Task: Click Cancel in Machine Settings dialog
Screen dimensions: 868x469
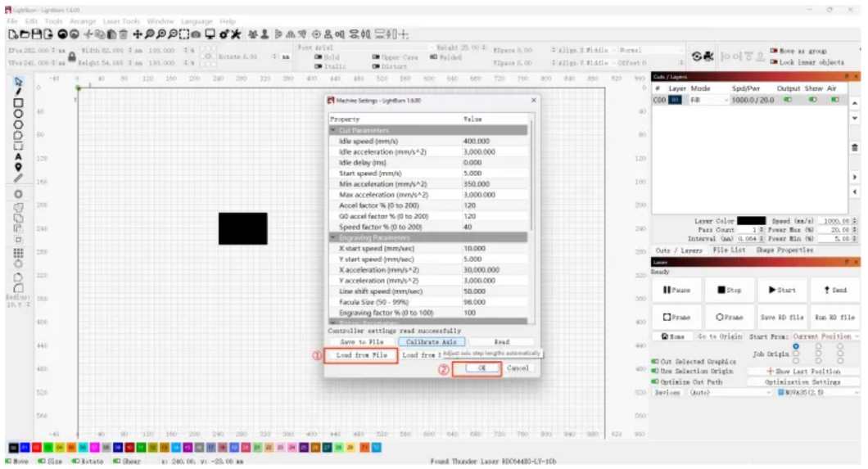Action: tap(518, 368)
